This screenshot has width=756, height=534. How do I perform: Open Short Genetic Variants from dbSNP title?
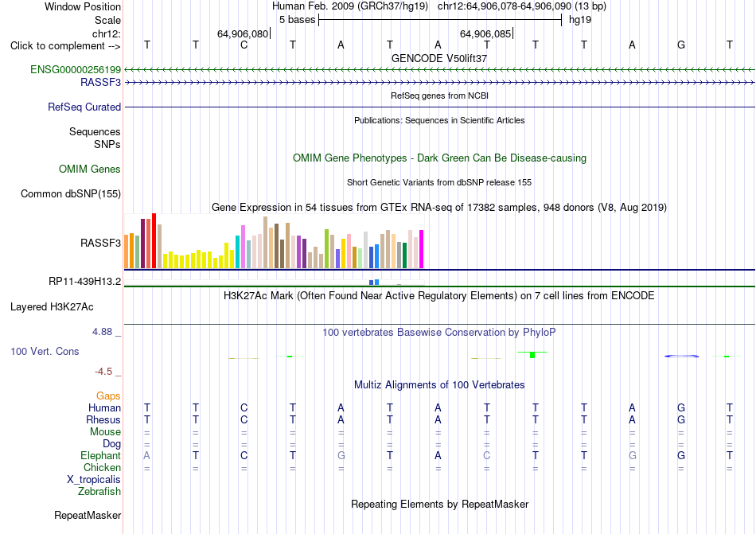(x=439, y=182)
